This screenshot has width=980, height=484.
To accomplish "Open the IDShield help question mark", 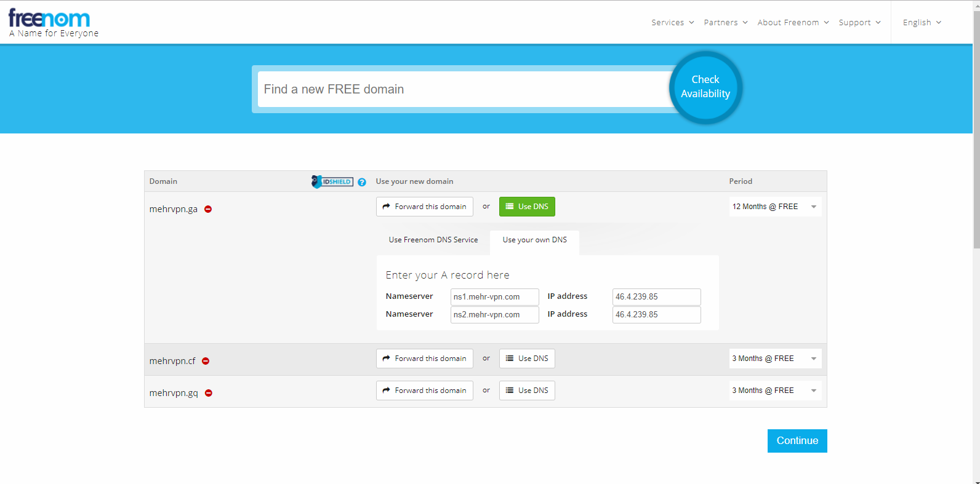I will (x=362, y=182).
